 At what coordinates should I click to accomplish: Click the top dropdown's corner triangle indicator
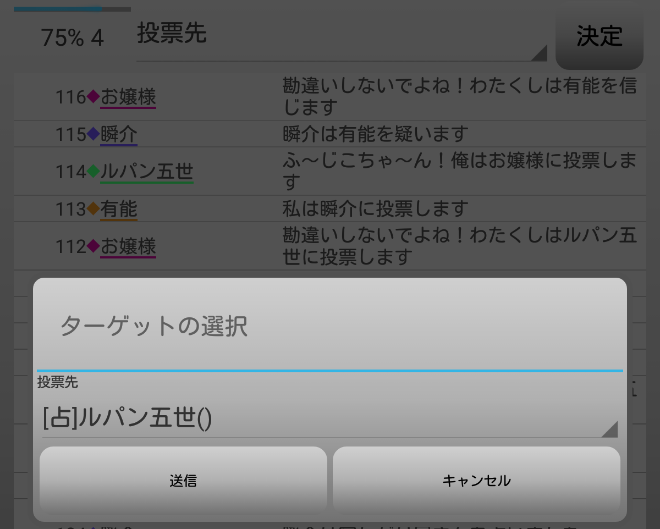point(539,53)
